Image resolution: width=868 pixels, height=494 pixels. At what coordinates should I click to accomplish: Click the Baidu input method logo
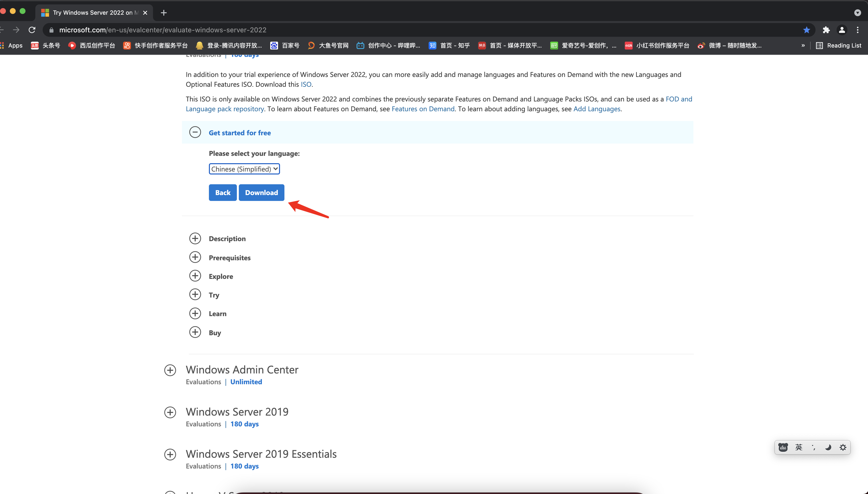point(783,447)
